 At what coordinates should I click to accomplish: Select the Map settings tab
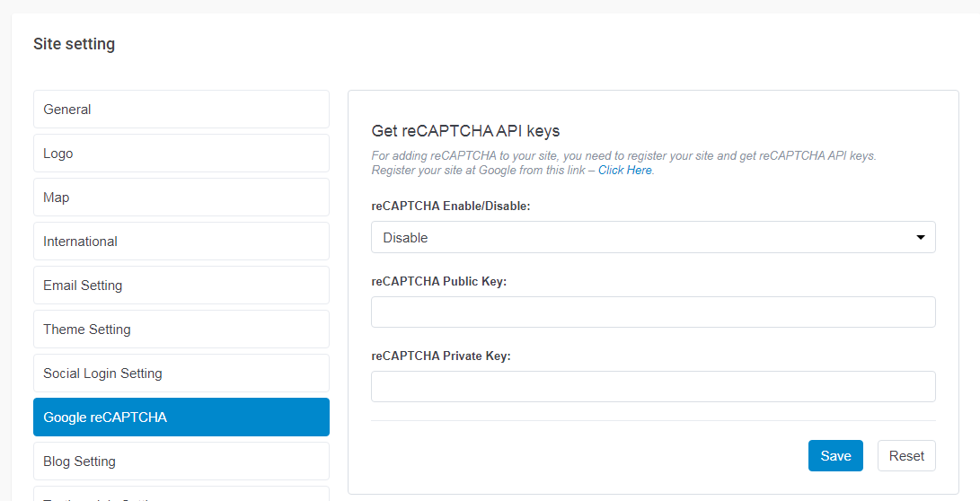coord(181,198)
